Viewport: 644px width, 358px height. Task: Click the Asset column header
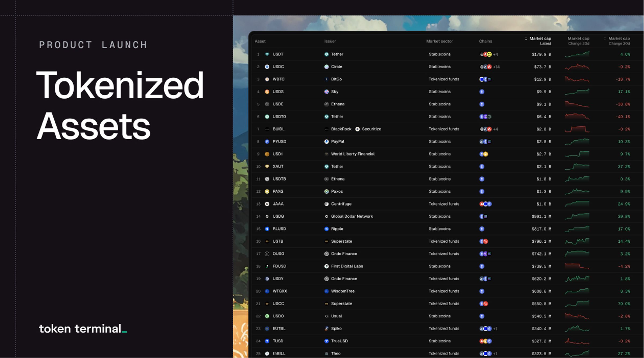click(x=260, y=41)
